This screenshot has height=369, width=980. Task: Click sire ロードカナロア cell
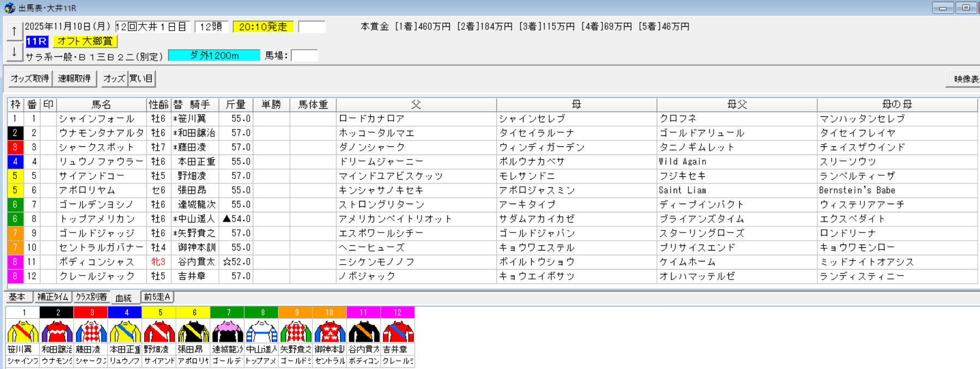[x=416, y=119]
